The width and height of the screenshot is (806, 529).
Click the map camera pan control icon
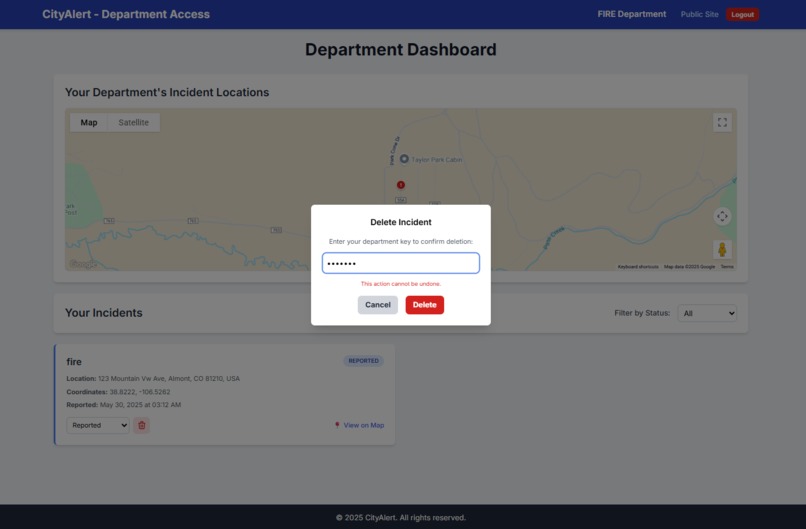point(722,216)
